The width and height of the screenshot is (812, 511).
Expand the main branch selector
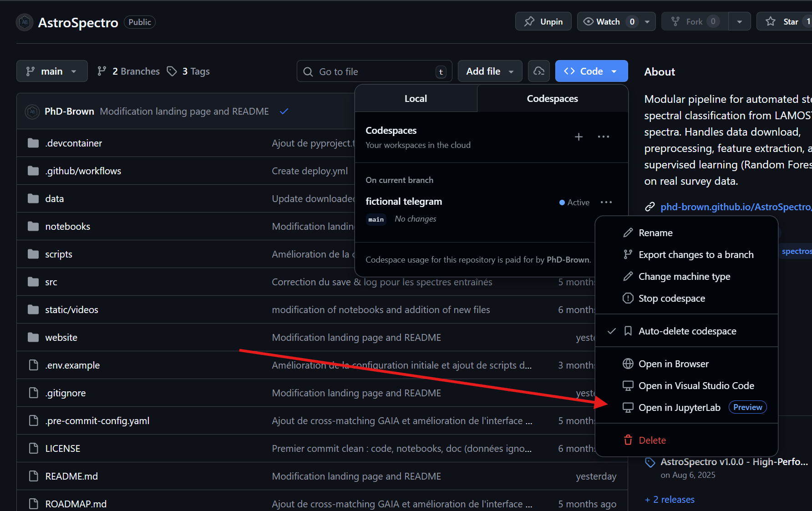pos(52,71)
